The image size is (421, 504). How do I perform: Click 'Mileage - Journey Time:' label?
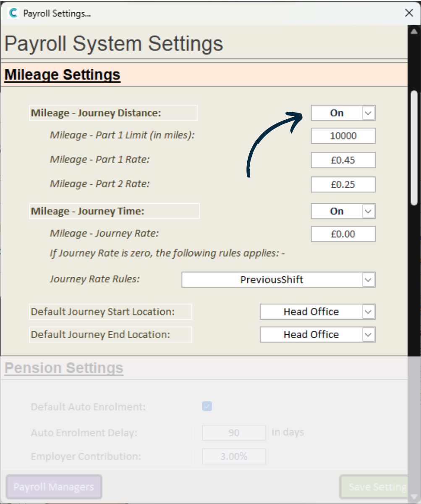[88, 211]
